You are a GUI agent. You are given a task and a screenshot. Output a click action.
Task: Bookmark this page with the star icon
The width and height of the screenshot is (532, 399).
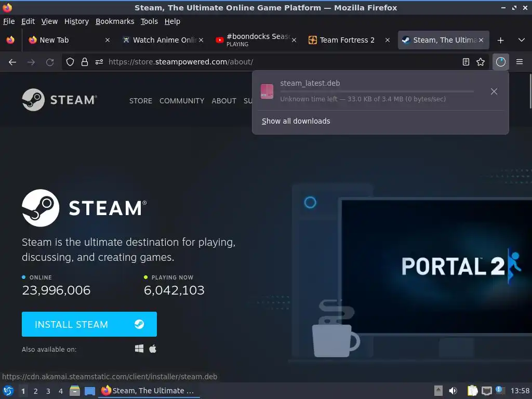pyautogui.click(x=481, y=62)
